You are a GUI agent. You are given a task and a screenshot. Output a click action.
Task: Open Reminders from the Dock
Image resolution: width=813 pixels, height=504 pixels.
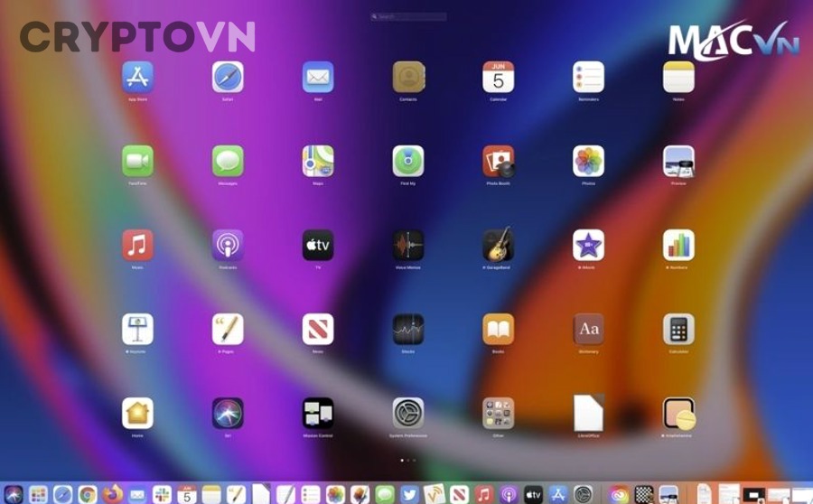[311, 495]
